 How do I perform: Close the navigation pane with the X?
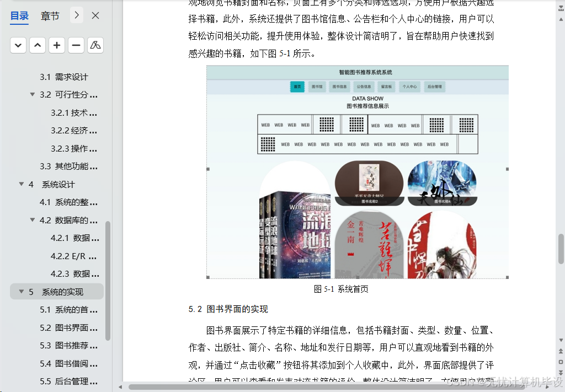(x=95, y=15)
